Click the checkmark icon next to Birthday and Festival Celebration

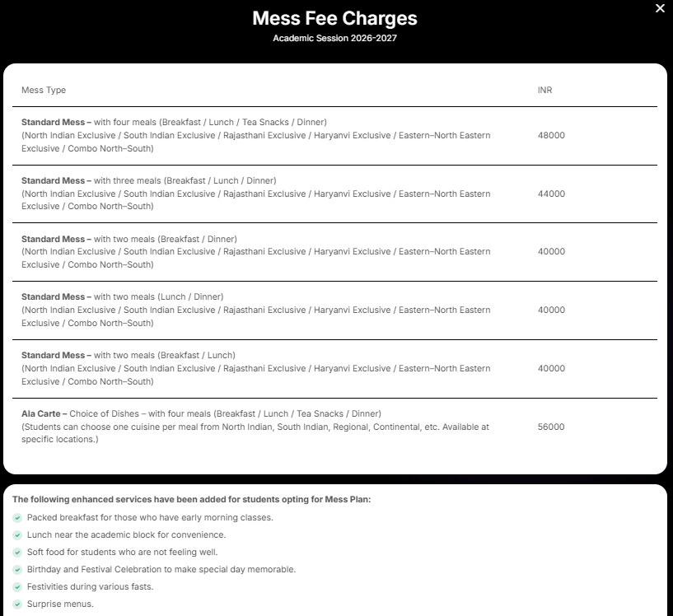tap(16, 569)
